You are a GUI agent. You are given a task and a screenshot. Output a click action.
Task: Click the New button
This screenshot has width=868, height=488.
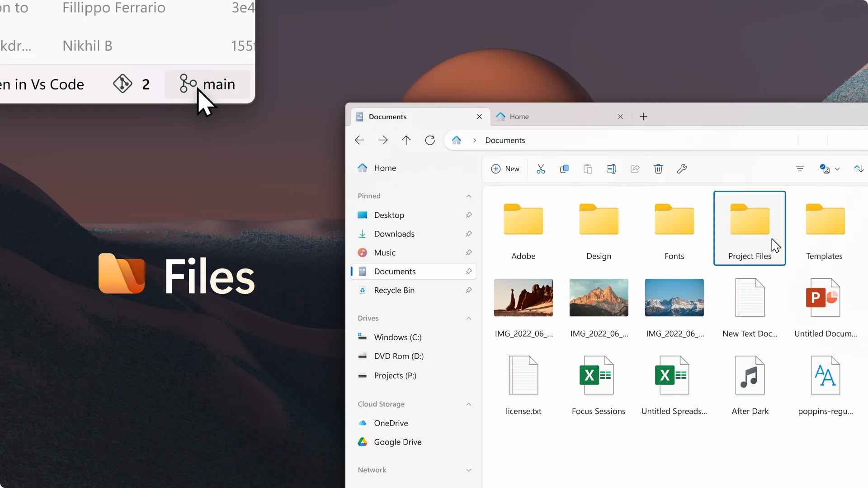505,169
